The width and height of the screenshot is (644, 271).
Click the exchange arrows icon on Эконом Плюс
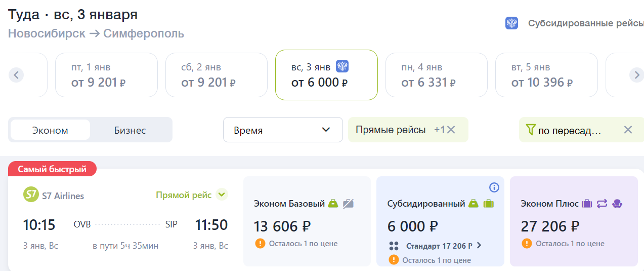coord(602,204)
